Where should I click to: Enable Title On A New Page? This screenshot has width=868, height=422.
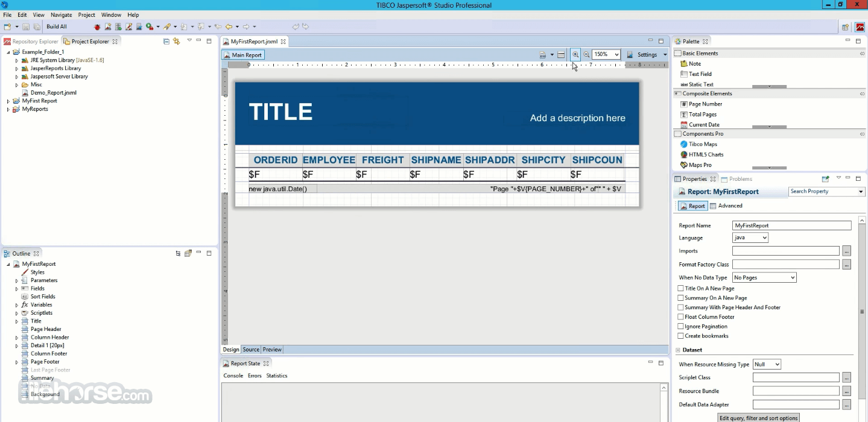(x=680, y=288)
